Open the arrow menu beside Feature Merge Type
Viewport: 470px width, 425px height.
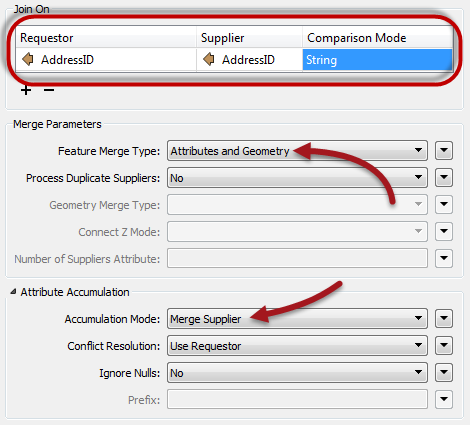(444, 151)
